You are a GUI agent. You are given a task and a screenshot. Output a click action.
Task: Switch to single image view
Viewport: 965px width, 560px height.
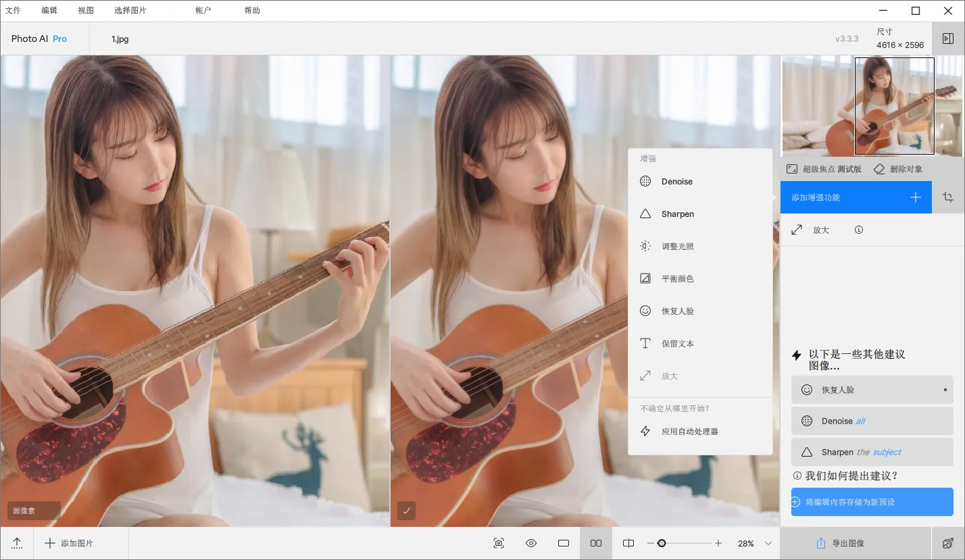click(x=564, y=543)
